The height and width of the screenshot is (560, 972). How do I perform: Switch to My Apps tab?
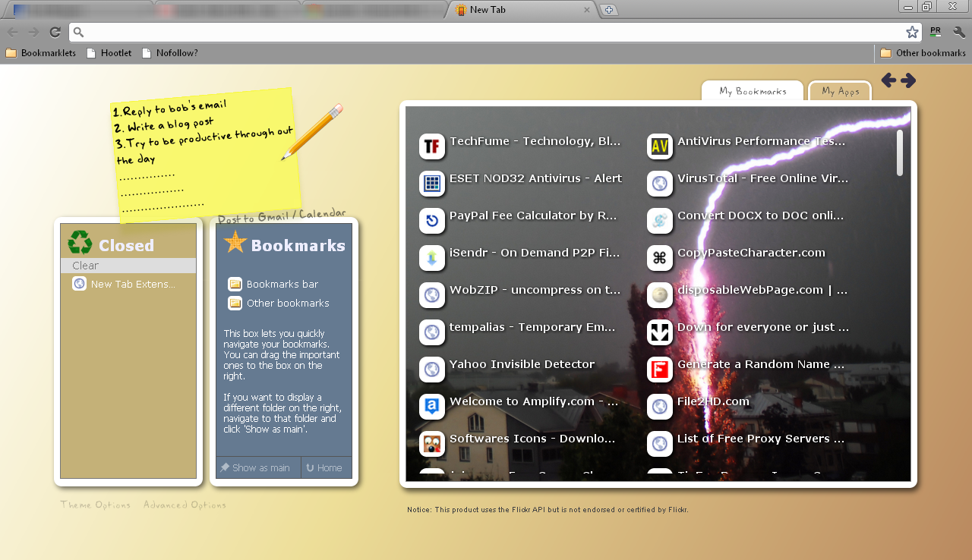(840, 91)
